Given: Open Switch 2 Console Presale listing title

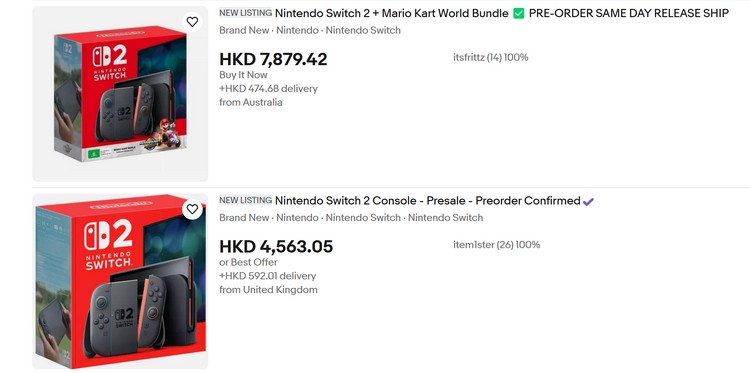Looking at the screenshot, I should tap(428, 201).
